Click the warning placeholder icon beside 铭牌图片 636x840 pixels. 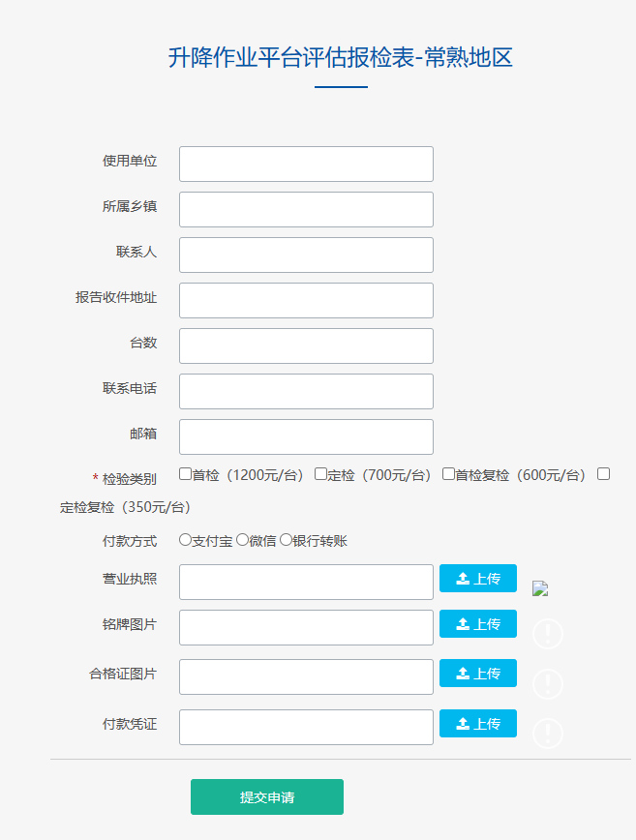click(x=548, y=634)
